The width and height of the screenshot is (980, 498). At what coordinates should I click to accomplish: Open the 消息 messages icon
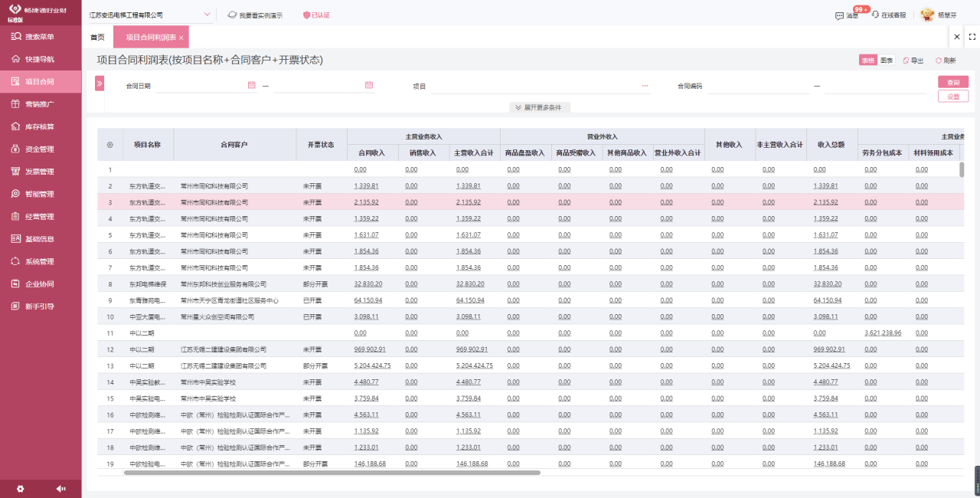point(847,15)
